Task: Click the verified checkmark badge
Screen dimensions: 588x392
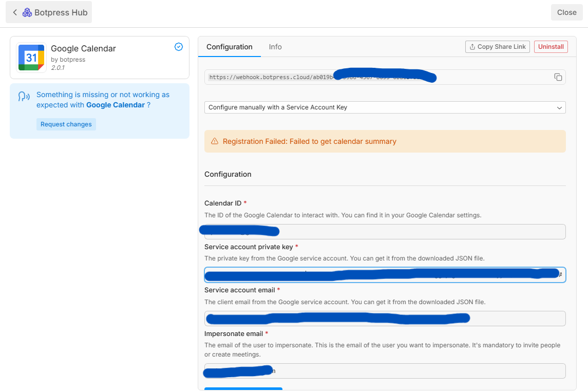Action: click(179, 47)
